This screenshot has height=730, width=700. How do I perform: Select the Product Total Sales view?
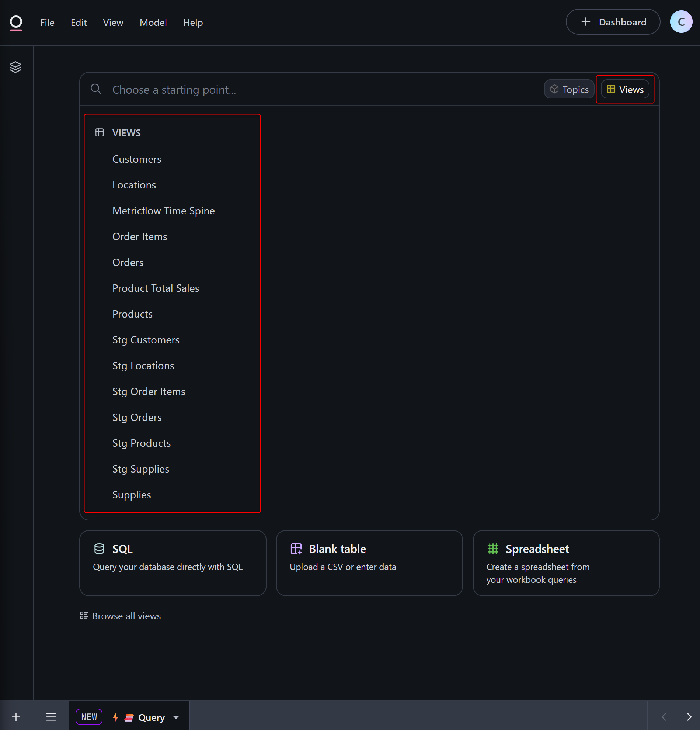pos(156,288)
